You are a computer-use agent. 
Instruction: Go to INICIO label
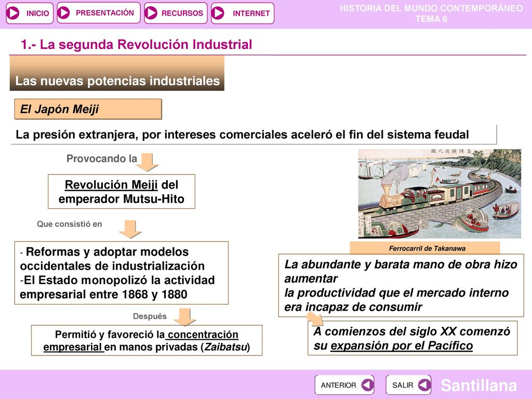point(37,13)
